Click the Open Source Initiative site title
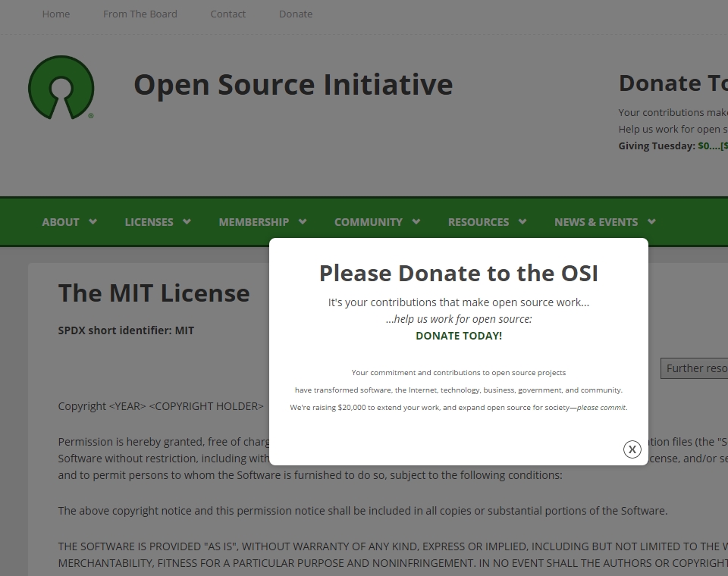Screen dimensions: 728x576 293,84
